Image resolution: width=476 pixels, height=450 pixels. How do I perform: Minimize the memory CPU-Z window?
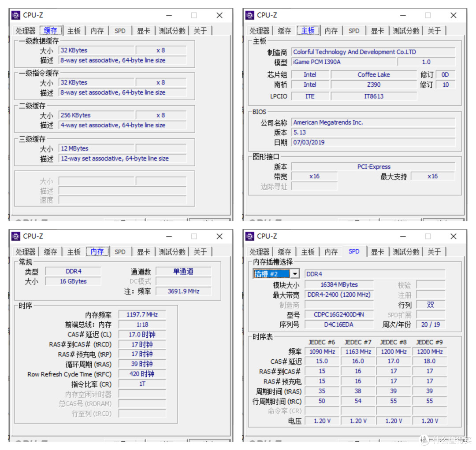click(169, 236)
